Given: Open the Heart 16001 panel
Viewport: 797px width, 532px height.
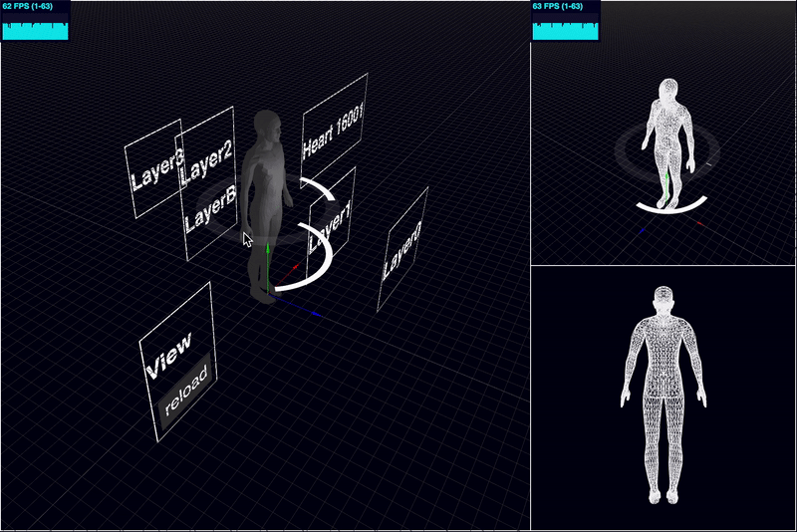Looking at the screenshot, I should 335,130.
